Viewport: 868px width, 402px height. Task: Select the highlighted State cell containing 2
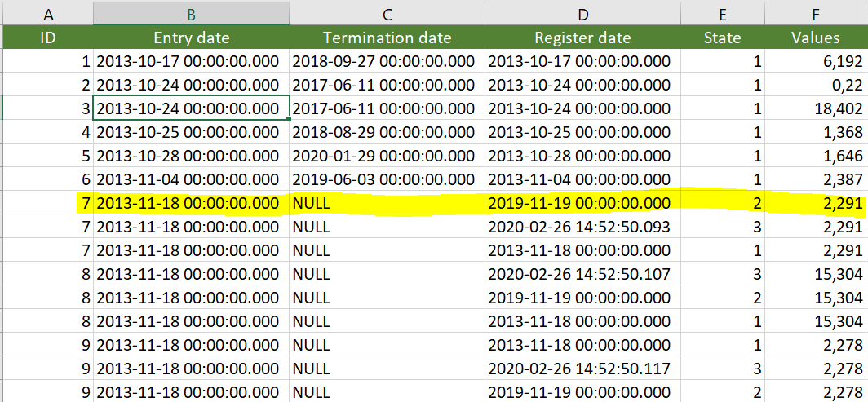point(723,203)
